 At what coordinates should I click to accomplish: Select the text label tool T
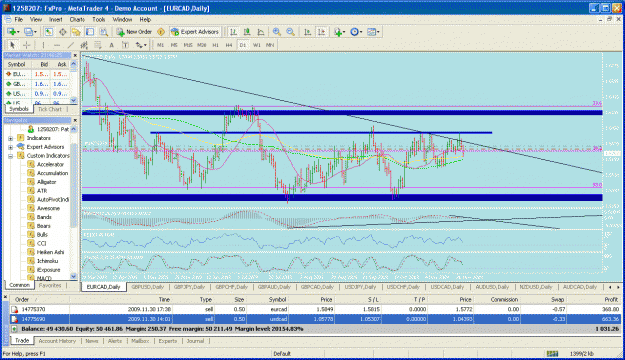125,45
